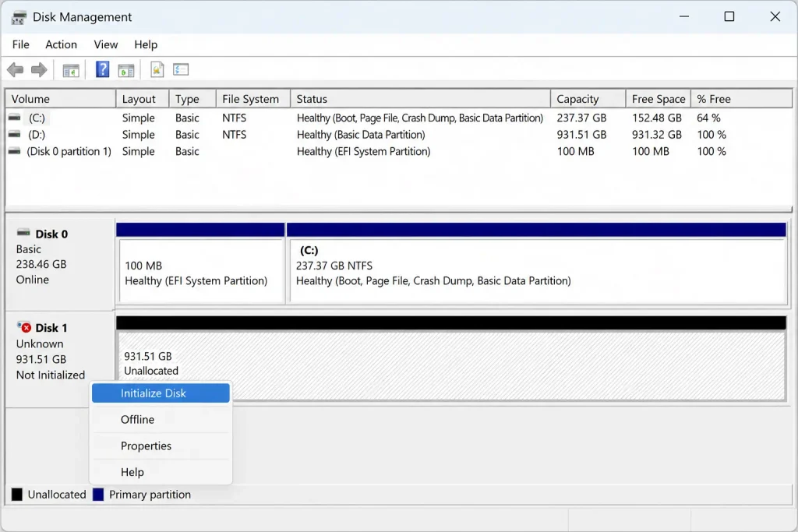798x532 pixels.
Task: Choose Help from the context menu
Action: click(161, 472)
